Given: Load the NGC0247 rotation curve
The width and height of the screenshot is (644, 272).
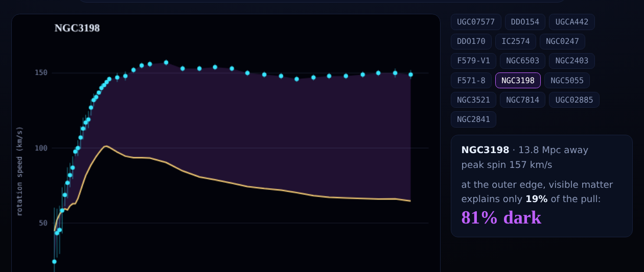Looking at the screenshot, I should tap(562, 41).
